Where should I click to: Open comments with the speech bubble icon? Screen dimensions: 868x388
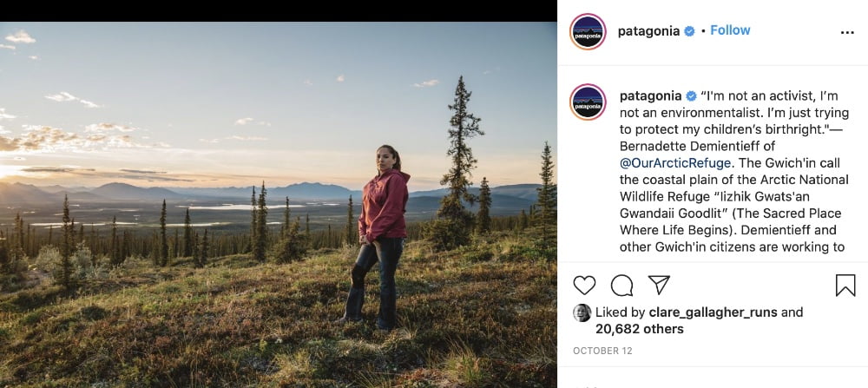[621, 286]
